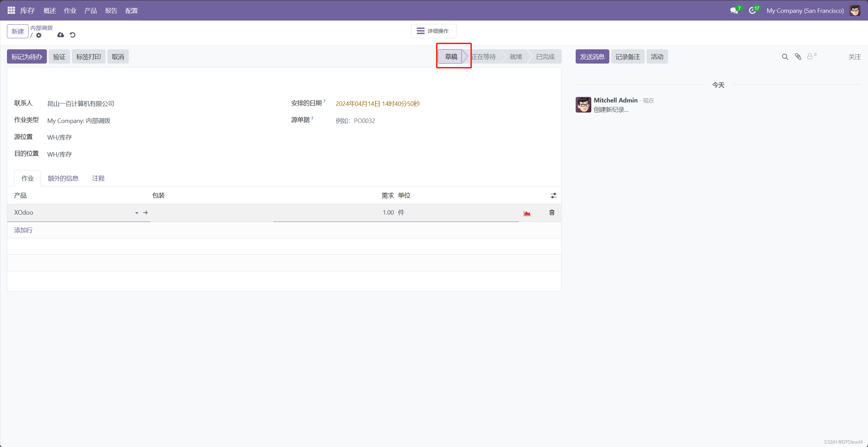
Task: Open the activities clock icon
Action: click(x=752, y=11)
